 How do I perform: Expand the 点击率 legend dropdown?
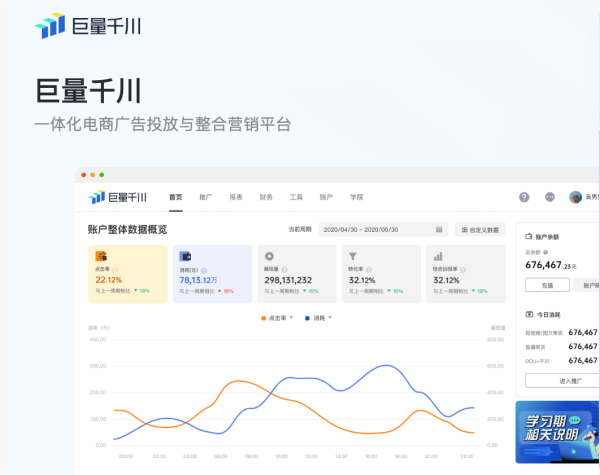pyautogui.click(x=291, y=317)
